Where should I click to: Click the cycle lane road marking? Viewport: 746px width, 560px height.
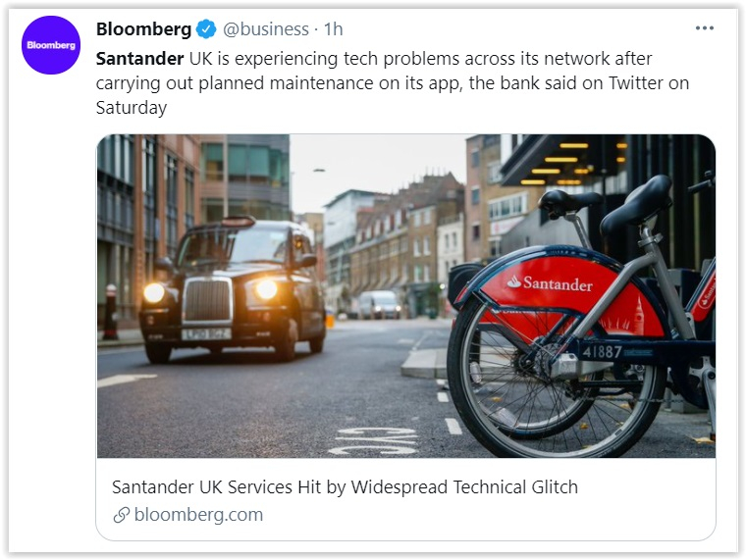point(374,440)
